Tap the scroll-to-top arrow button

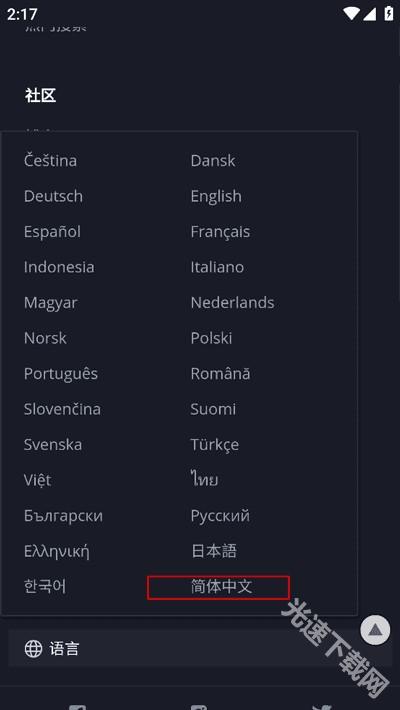click(375, 630)
